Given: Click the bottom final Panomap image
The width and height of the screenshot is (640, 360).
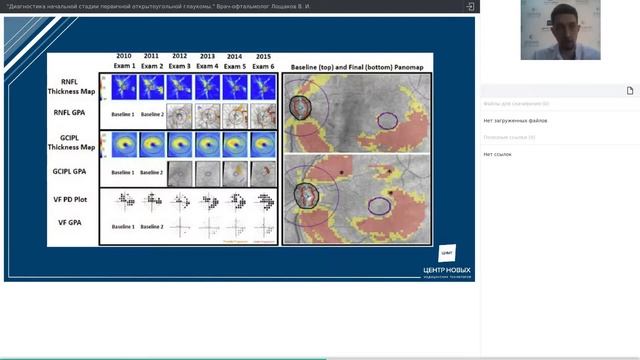Looking at the screenshot, I should (x=357, y=199).
